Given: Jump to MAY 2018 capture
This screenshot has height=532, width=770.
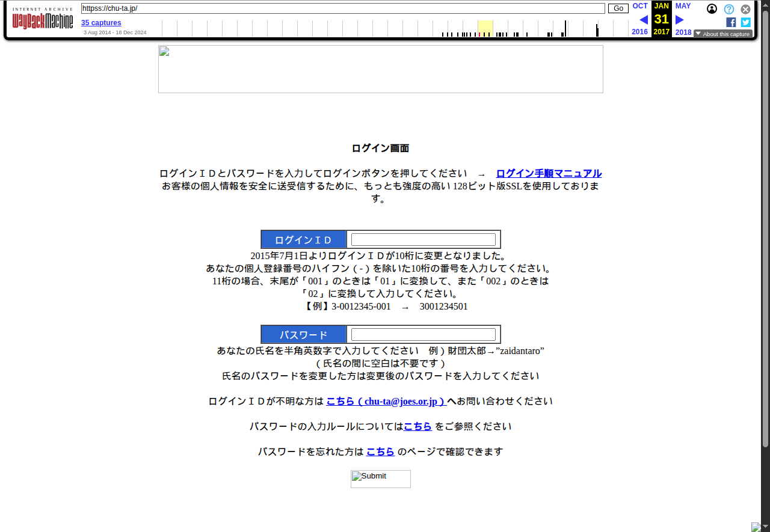Looking at the screenshot, I should (x=683, y=6).
